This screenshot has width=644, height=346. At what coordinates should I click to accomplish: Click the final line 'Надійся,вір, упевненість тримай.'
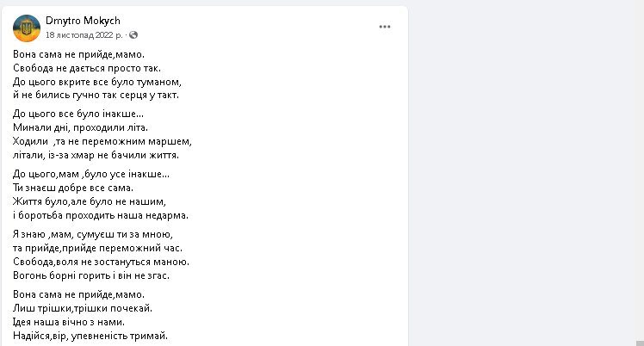point(90,335)
